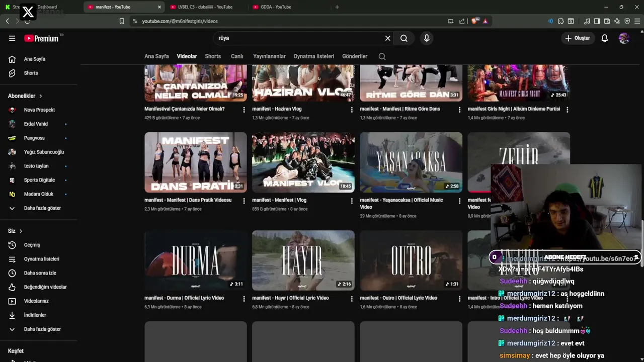Open the YouTube hamburger guide menu

point(12,38)
